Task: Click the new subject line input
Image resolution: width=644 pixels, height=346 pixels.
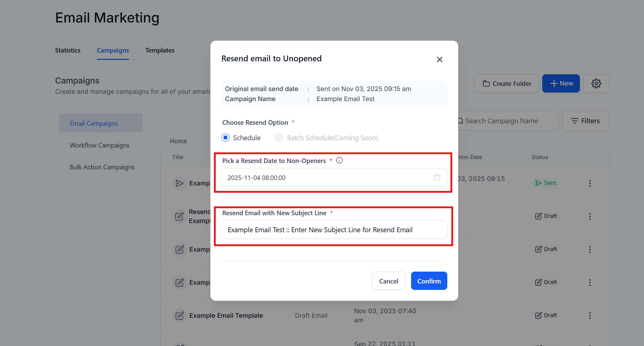Action: click(334, 230)
